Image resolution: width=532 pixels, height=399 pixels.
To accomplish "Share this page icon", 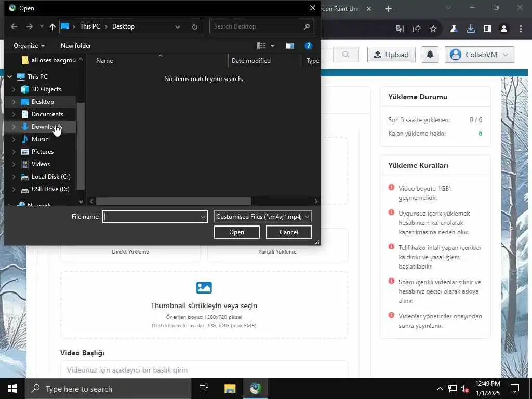I will [417, 29].
